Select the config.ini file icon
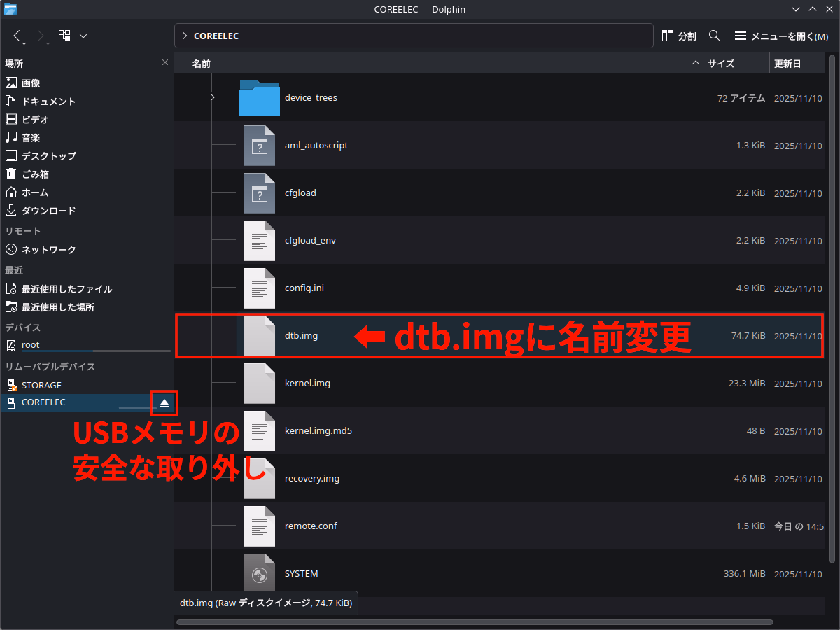Image resolution: width=840 pixels, height=630 pixels. [259, 288]
